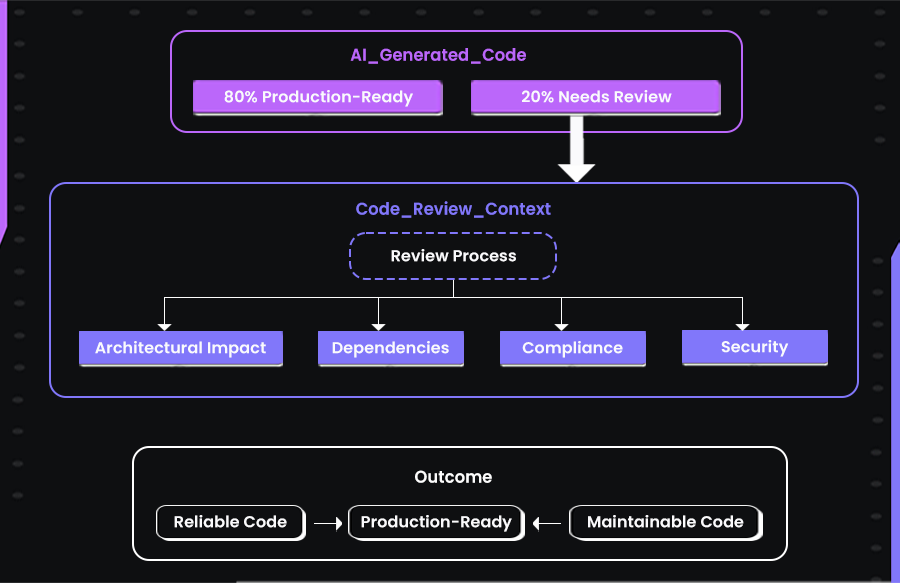Viewport: 900px width, 583px height.
Task: Toggle the 80% Production-Ready badge
Action: pyautogui.click(x=317, y=97)
